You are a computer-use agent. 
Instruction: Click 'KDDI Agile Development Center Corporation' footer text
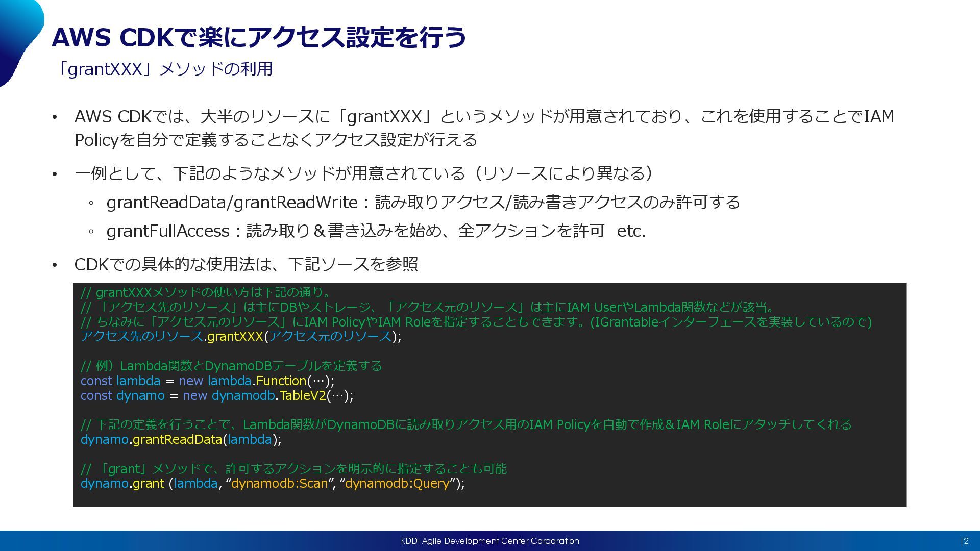489,541
